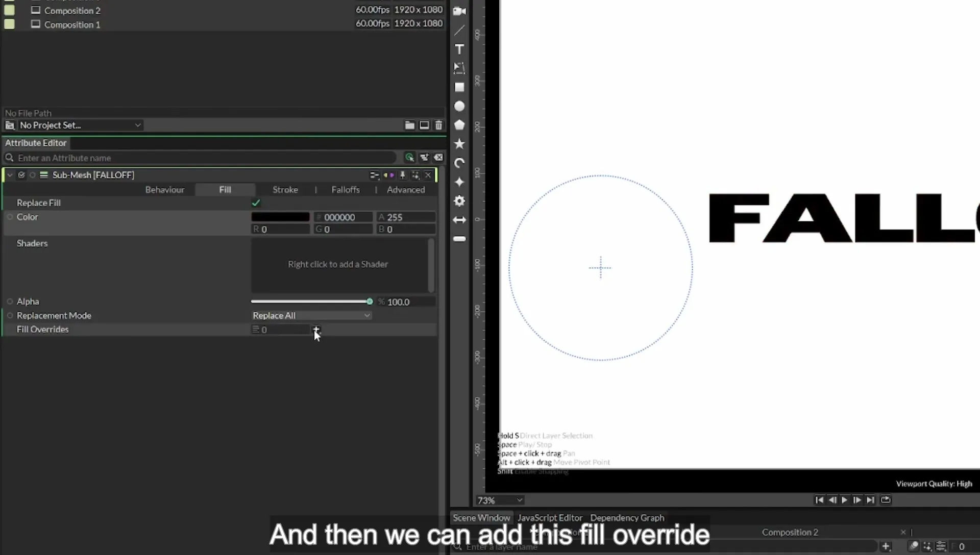Select the Capsule shape tool
Viewport: 980px width, 555px height.
coord(459,239)
